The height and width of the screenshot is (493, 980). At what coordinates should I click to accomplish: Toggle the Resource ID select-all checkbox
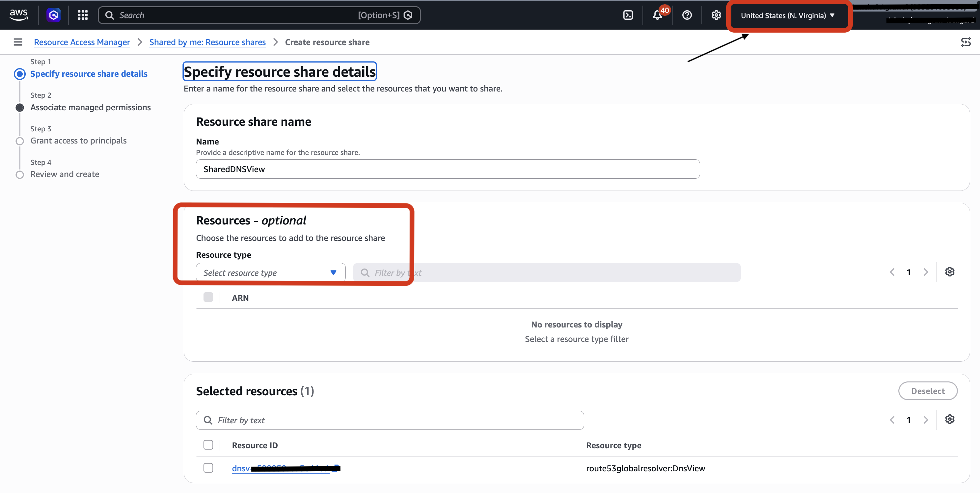pyautogui.click(x=208, y=445)
